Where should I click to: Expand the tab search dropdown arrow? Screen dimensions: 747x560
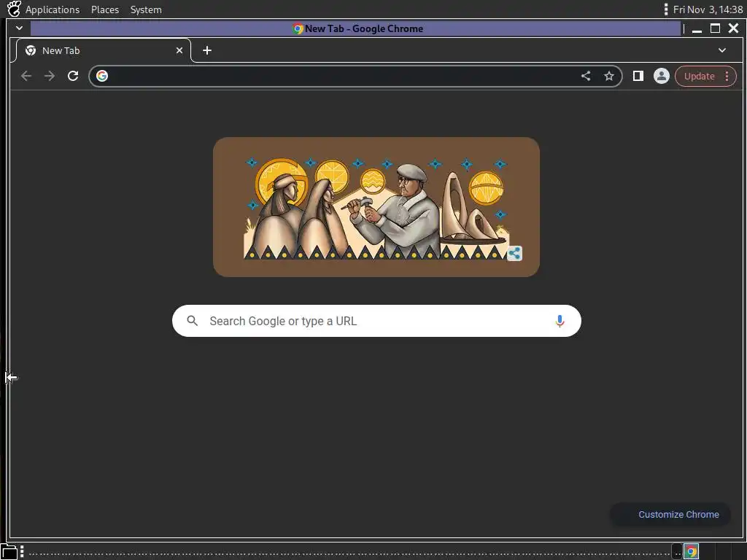pos(722,50)
